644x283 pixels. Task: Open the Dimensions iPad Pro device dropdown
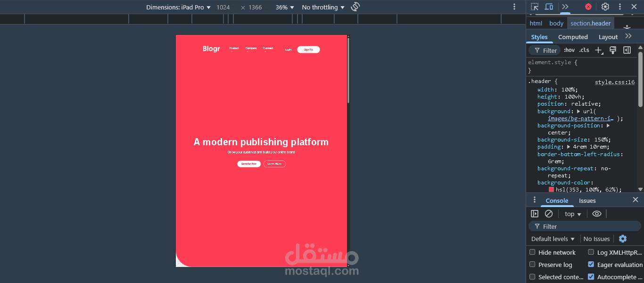178,7
